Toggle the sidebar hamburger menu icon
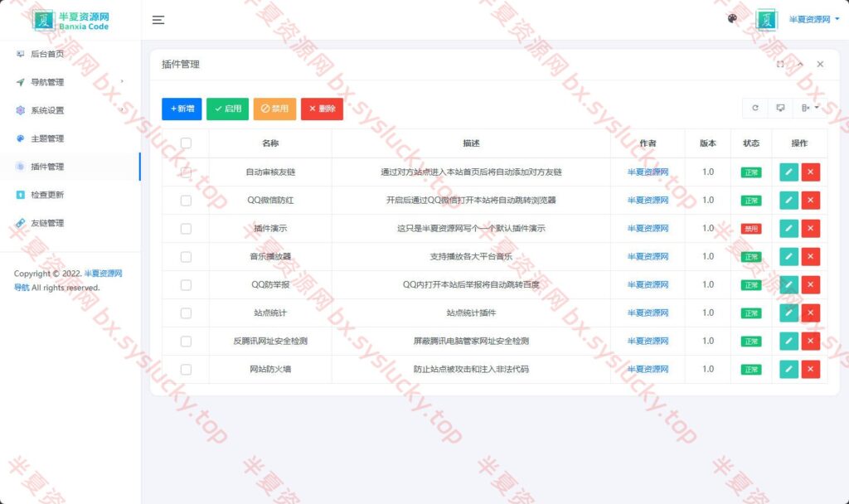Screen dimensions: 849x504 click(x=158, y=20)
